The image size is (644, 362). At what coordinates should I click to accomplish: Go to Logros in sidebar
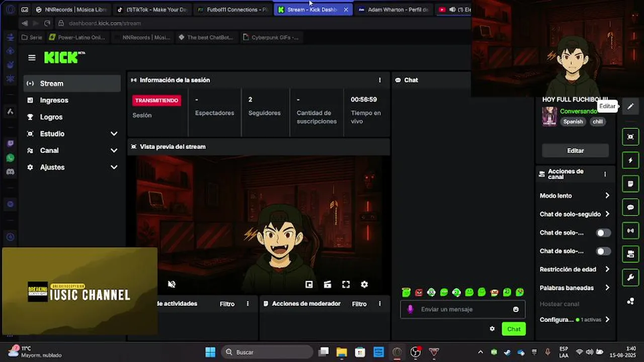[72, 117]
